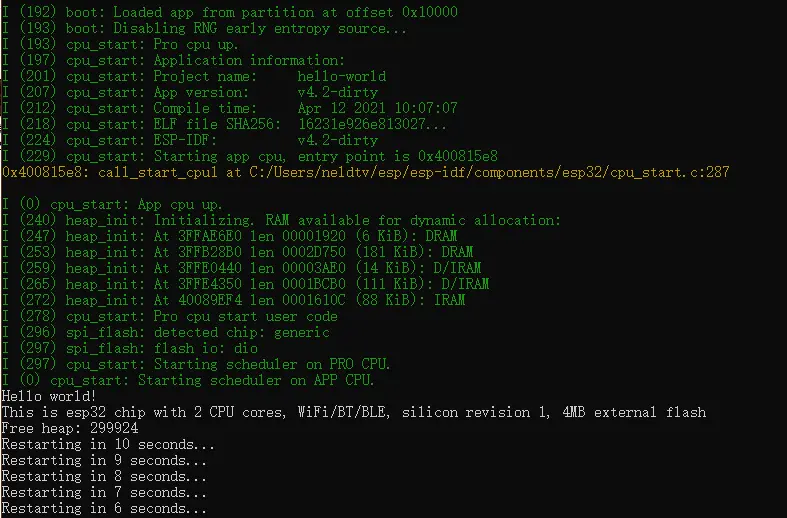Click the 'detected chip: generic' line
The image size is (787, 518).
coord(166,332)
